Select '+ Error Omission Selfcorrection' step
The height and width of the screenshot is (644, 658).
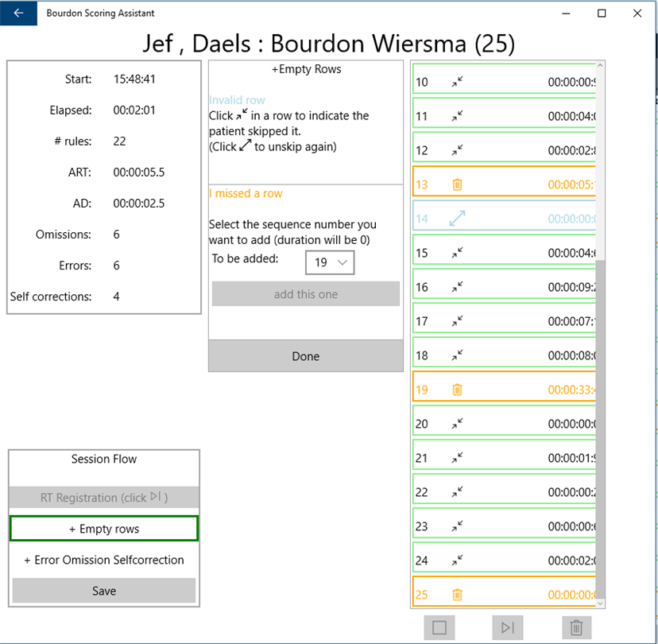103,560
